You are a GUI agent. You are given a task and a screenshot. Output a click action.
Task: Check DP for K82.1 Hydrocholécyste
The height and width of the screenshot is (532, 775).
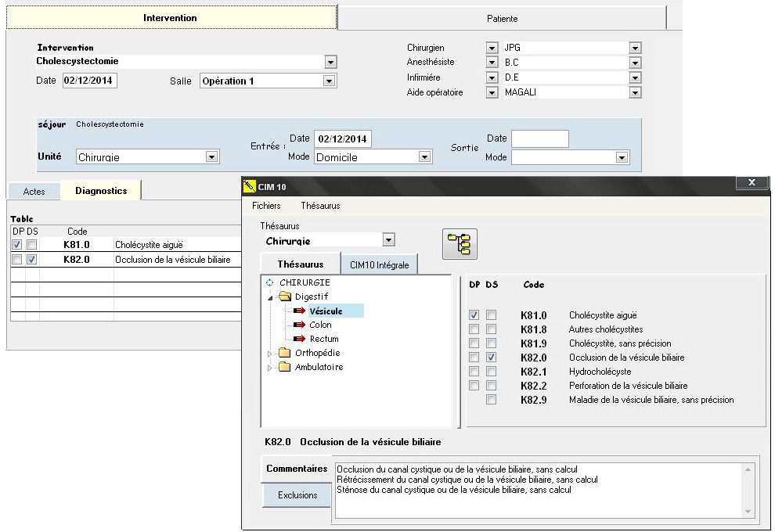click(x=474, y=371)
